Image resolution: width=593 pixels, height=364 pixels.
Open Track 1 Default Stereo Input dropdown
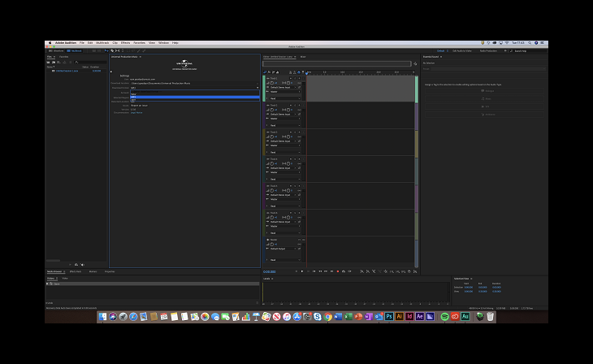283,87
